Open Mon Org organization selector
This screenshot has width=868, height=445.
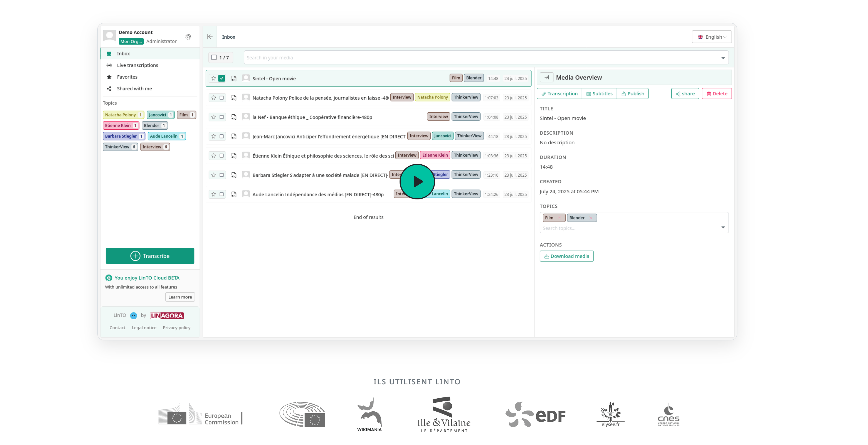tap(131, 41)
